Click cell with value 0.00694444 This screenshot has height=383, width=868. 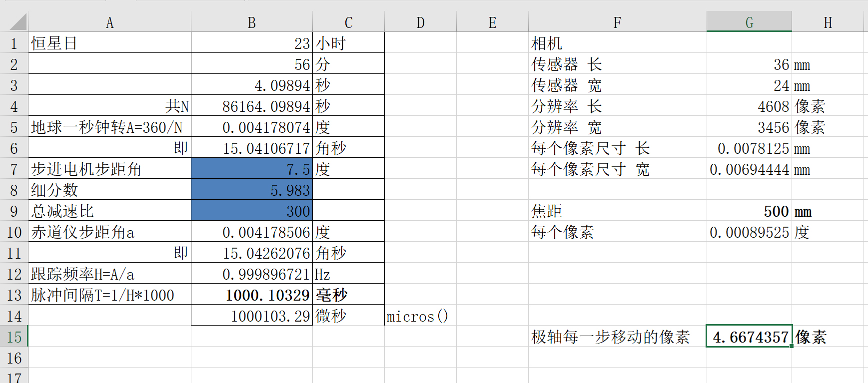tap(750, 169)
